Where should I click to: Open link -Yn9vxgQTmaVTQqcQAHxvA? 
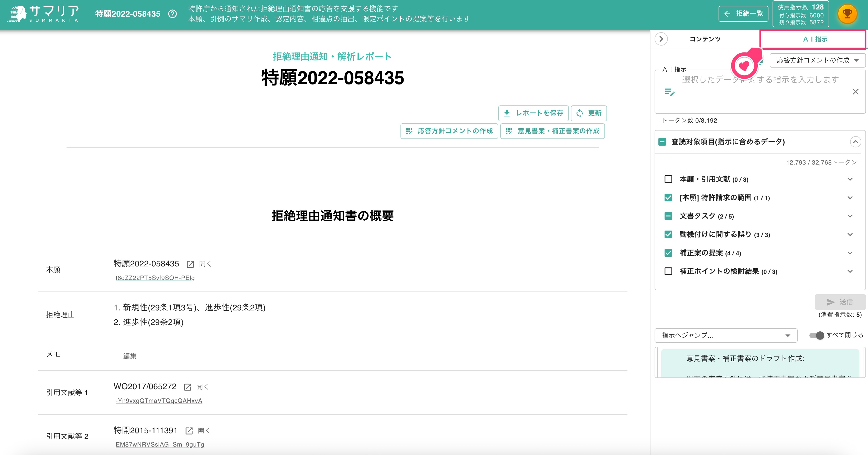click(159, 401)
